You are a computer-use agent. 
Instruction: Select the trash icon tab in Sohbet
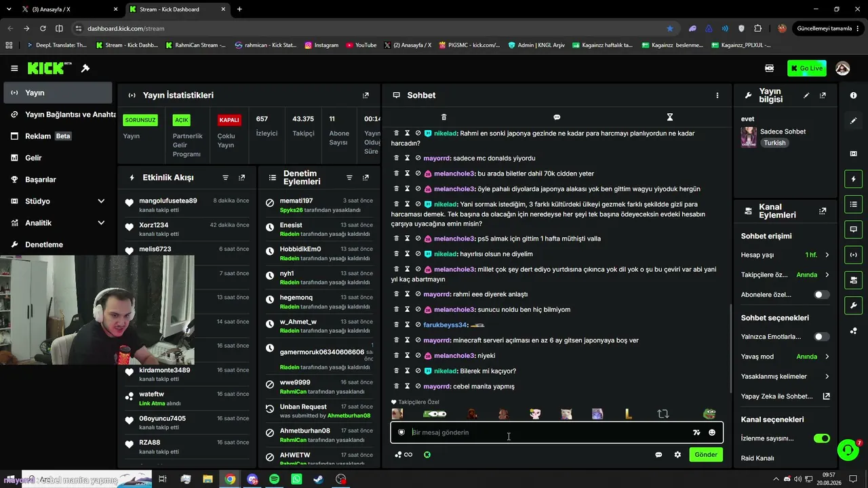pyautogui.click(x=443, y=117)
